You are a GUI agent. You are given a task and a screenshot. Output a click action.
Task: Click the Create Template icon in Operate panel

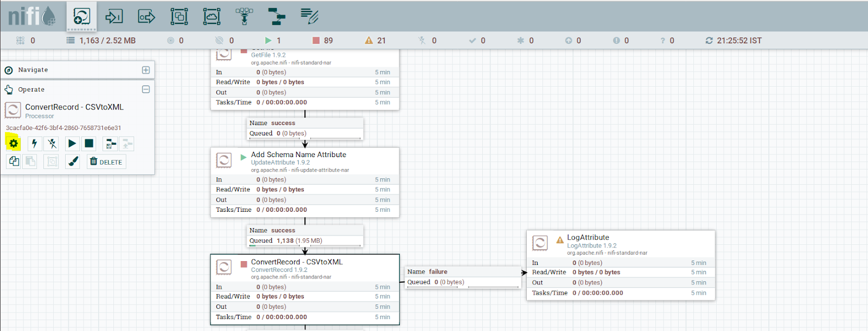point(111,144)
